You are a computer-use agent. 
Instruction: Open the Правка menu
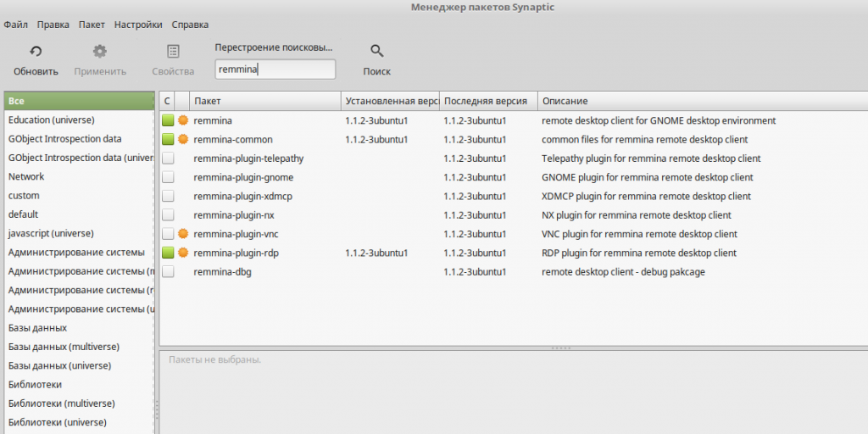pos(53,25)
